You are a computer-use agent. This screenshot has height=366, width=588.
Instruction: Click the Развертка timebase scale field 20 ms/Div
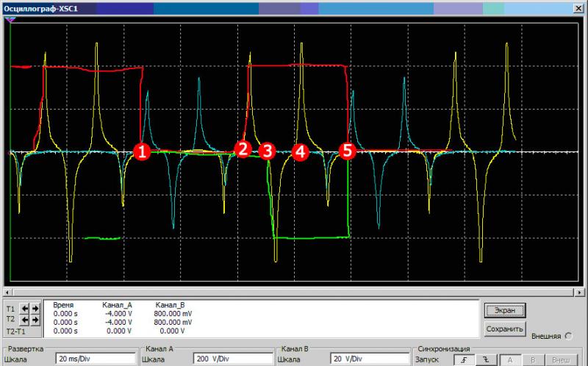96,360
